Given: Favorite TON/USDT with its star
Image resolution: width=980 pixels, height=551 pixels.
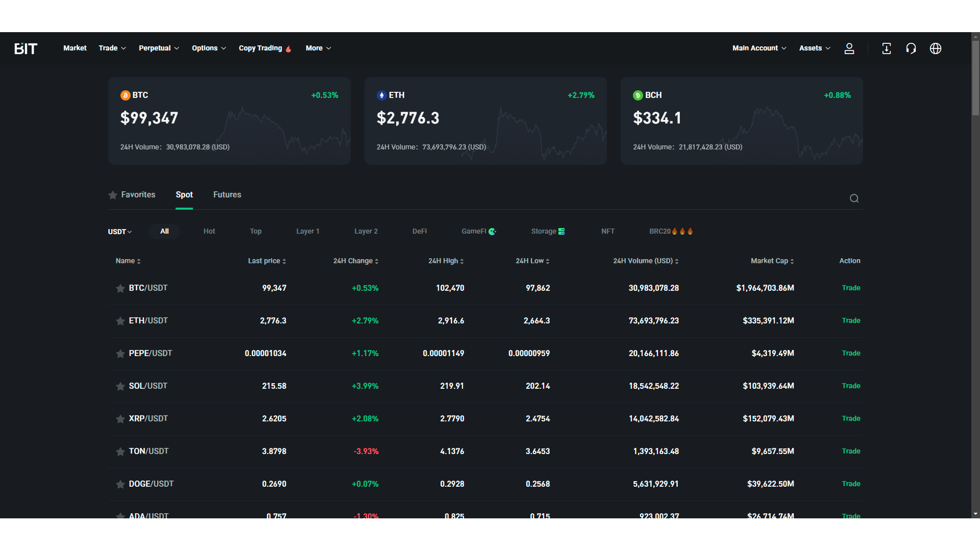Looking at the screenshot, I should [x=120, y=452].
